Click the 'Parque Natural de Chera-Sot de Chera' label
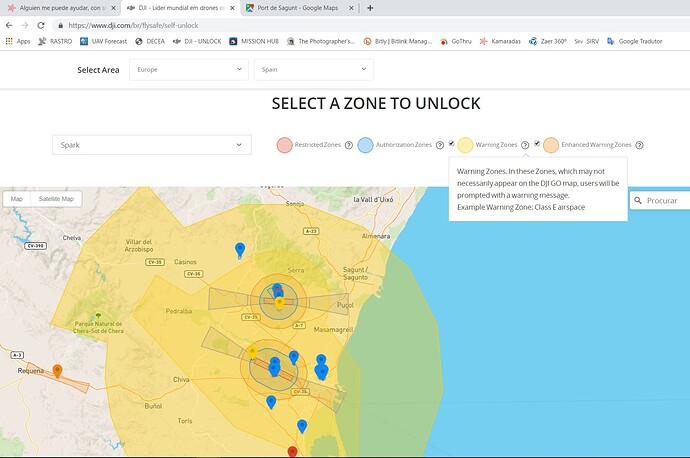Image resolution: width=690 pixels, height=458 pixels. click(99, 327)
